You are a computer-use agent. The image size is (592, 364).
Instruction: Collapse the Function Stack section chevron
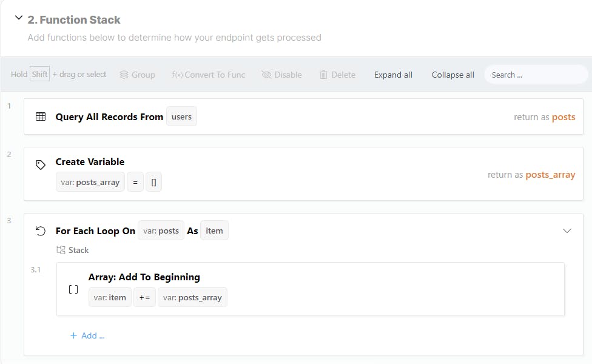point(18,18)
